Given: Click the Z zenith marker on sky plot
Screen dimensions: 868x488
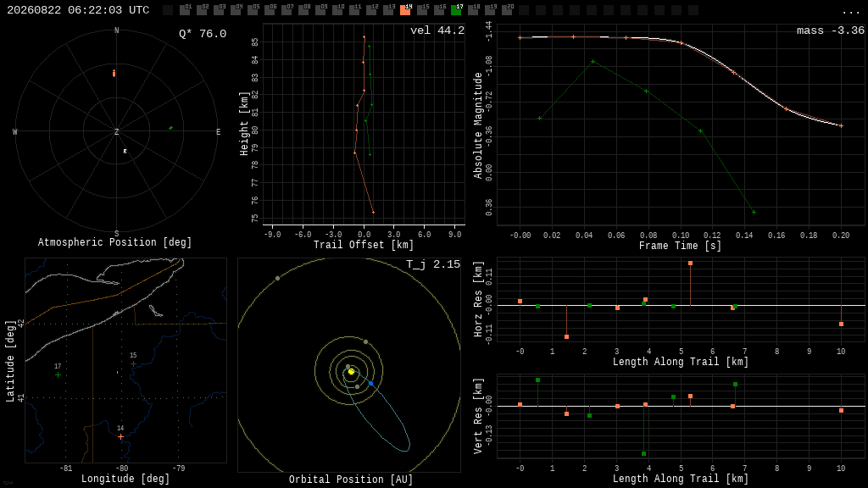Looking at the screenshot, I should [116, 131].
